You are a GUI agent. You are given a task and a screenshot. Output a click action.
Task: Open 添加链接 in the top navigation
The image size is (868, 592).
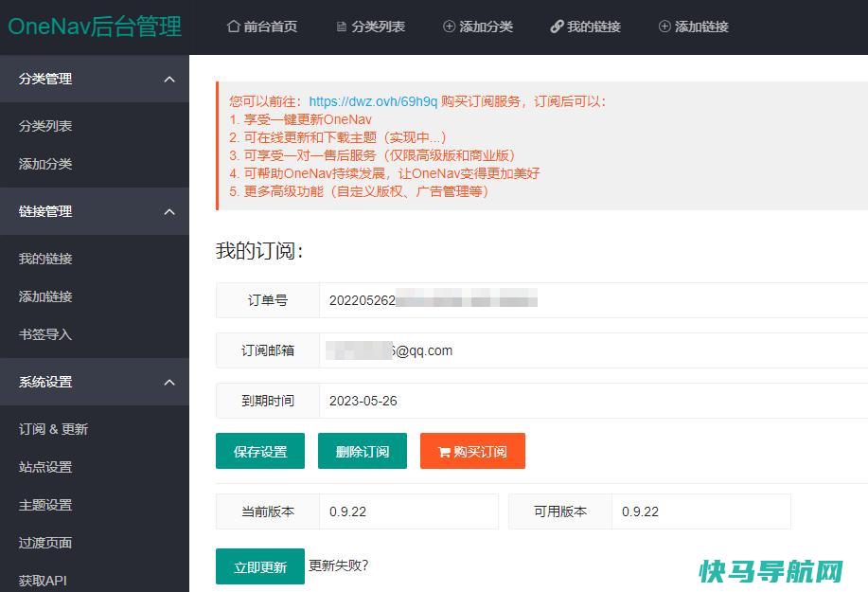(x=694, y=26)
